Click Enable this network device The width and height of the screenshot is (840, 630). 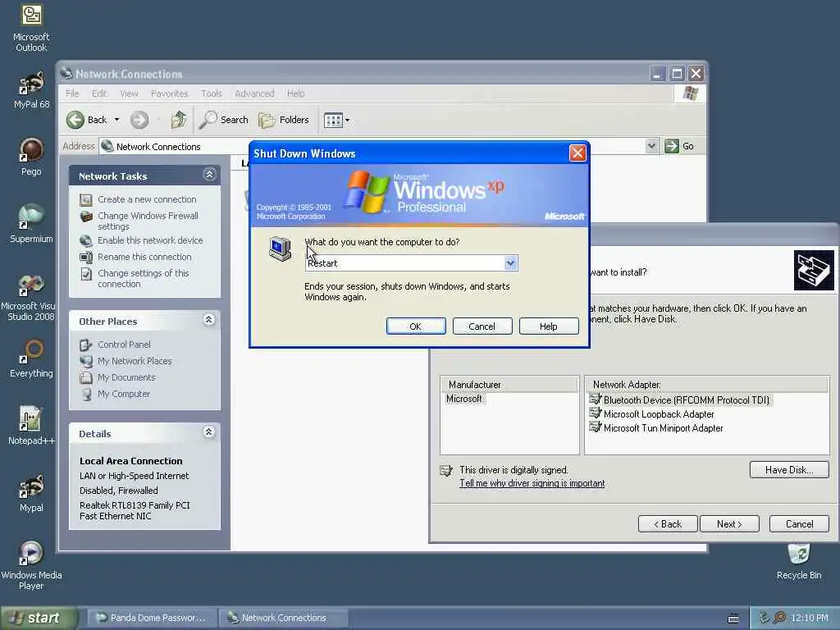point(150,240)
